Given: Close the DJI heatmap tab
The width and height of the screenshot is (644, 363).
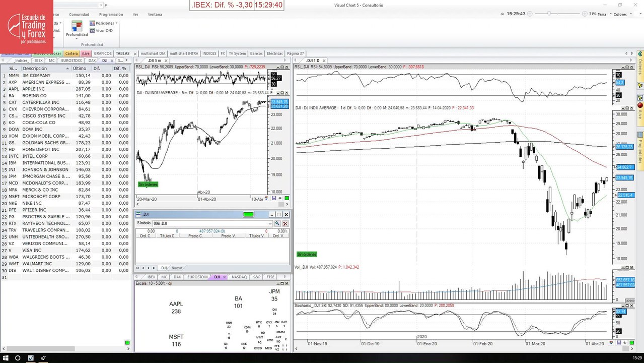Looking at the screenshot, I should pos(225,277).
